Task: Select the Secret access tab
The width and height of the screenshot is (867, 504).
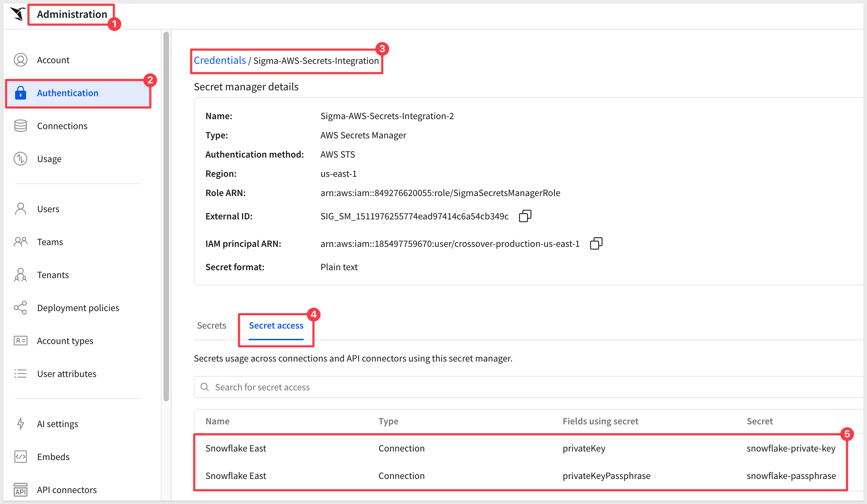Action: click(x=276, y=325)
